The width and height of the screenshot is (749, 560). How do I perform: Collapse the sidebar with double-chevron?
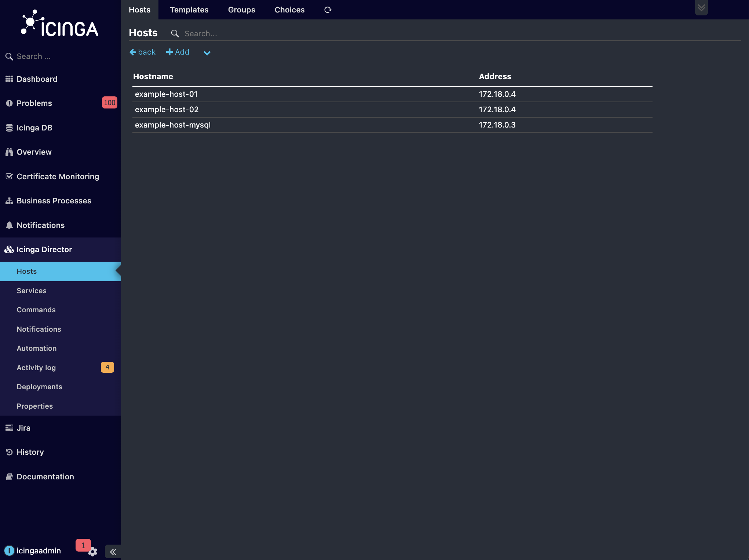[x=113, y=552]
